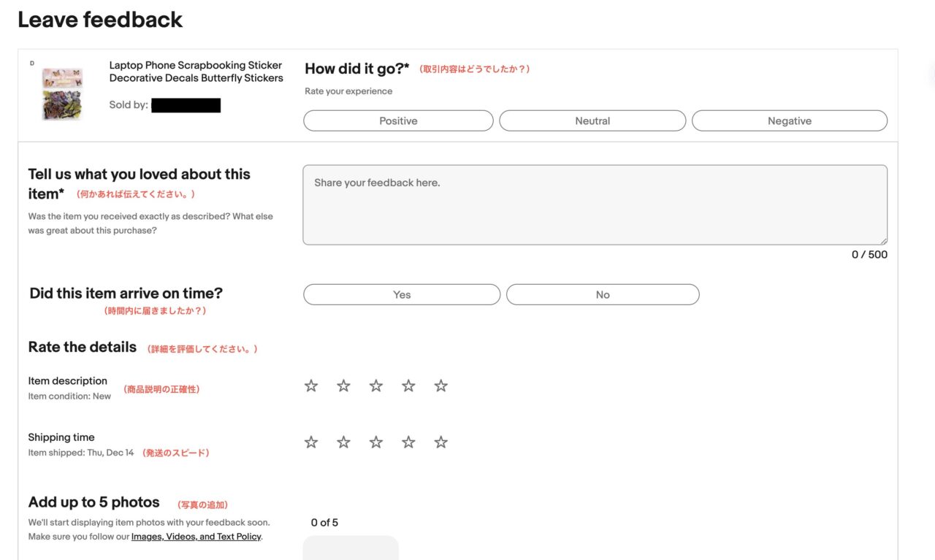Set Shipping time to four stars
The width and height of the screenshot is (935, 560).
[408, 442]
